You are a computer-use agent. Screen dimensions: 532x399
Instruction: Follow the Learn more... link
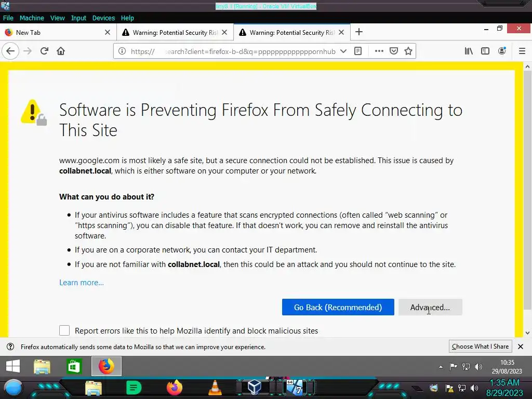(x=82, y=283)
